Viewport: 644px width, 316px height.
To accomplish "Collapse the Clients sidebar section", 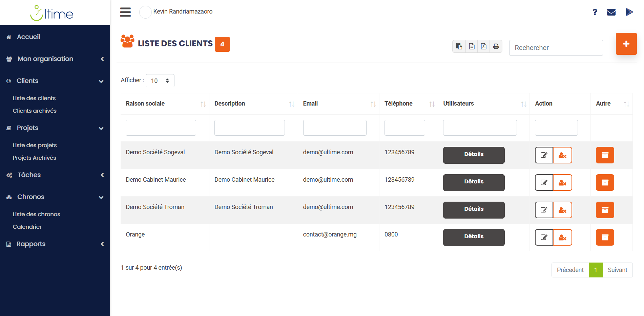I will [x=55, y=81].
